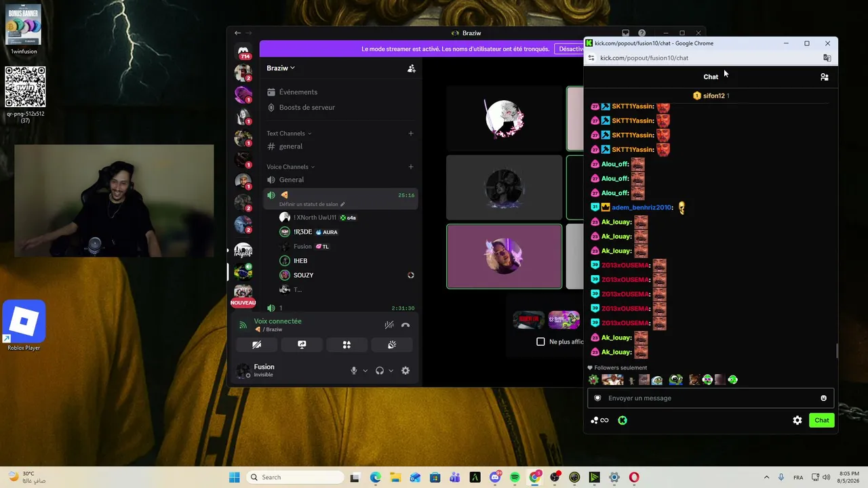Screen dimensions: 868x488
Task: Open the Discord inbox icon in the title bar
Action: pos(625,33)
